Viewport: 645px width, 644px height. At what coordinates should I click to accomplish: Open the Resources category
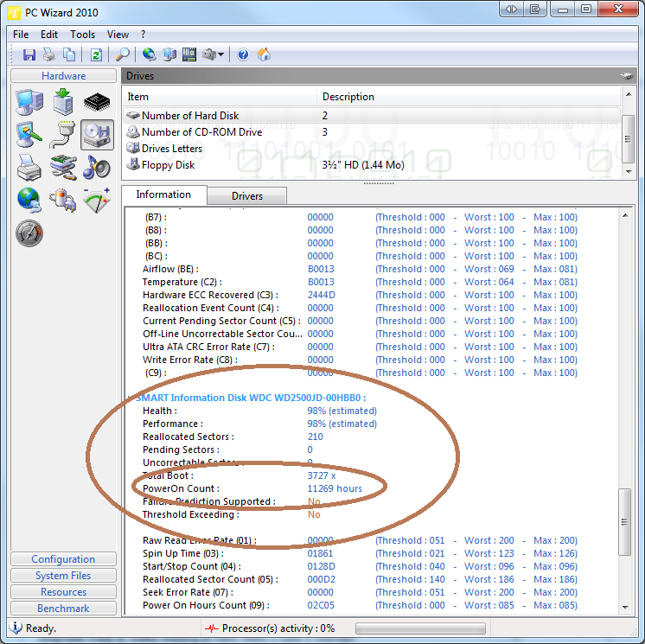[63, 592]
